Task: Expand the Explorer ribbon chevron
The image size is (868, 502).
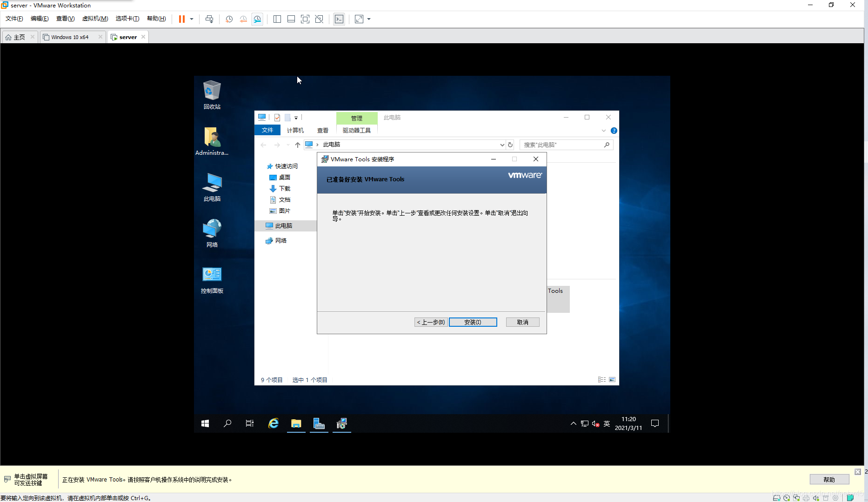Action: point(604,131)
